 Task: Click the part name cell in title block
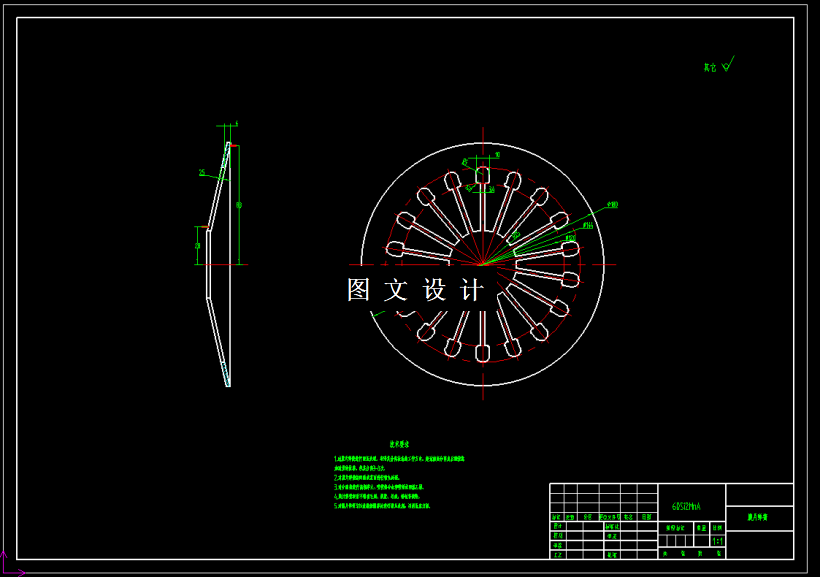759,518
